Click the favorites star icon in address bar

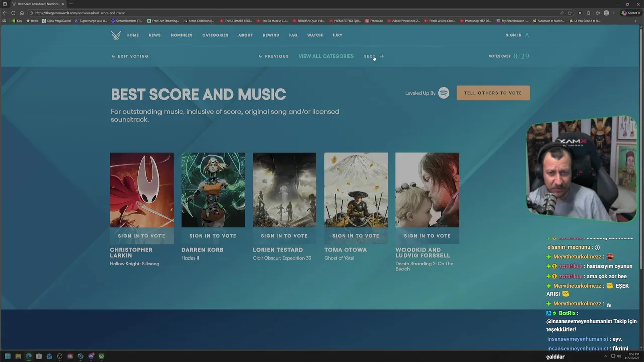click(570, 13)
